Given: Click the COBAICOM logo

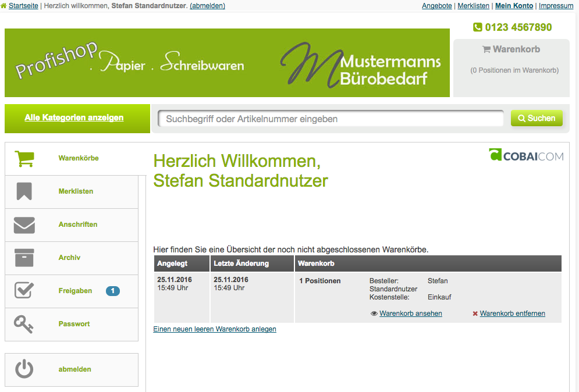Looking at the screenshot, I should (x=525, y=155).
